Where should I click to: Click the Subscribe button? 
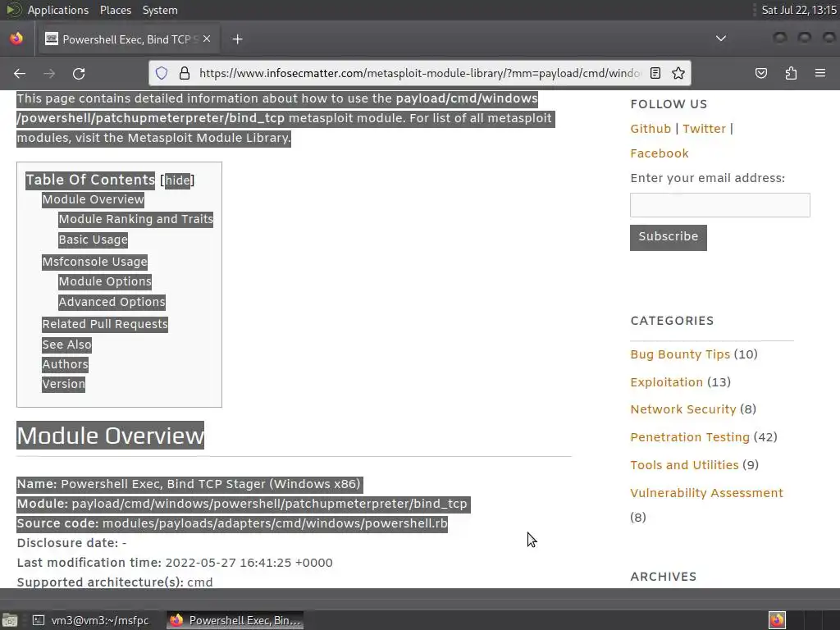pos(668,237)
